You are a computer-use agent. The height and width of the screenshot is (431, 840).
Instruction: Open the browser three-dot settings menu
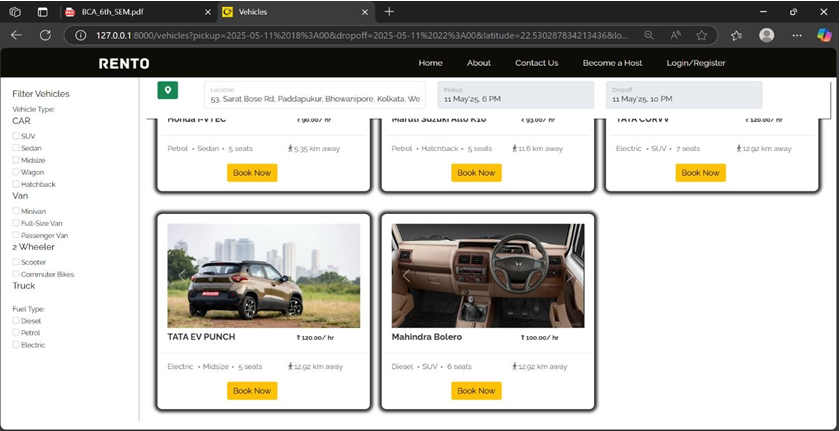[796, 35]
